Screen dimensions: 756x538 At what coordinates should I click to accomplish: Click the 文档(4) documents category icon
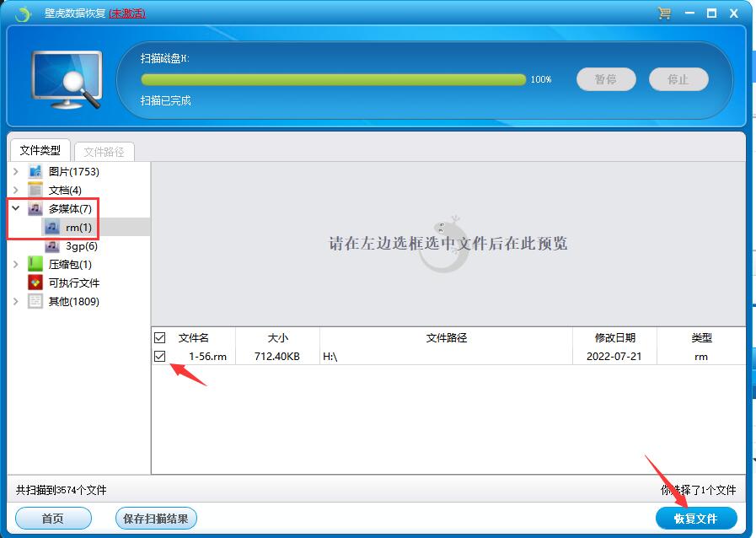[35, 191]
